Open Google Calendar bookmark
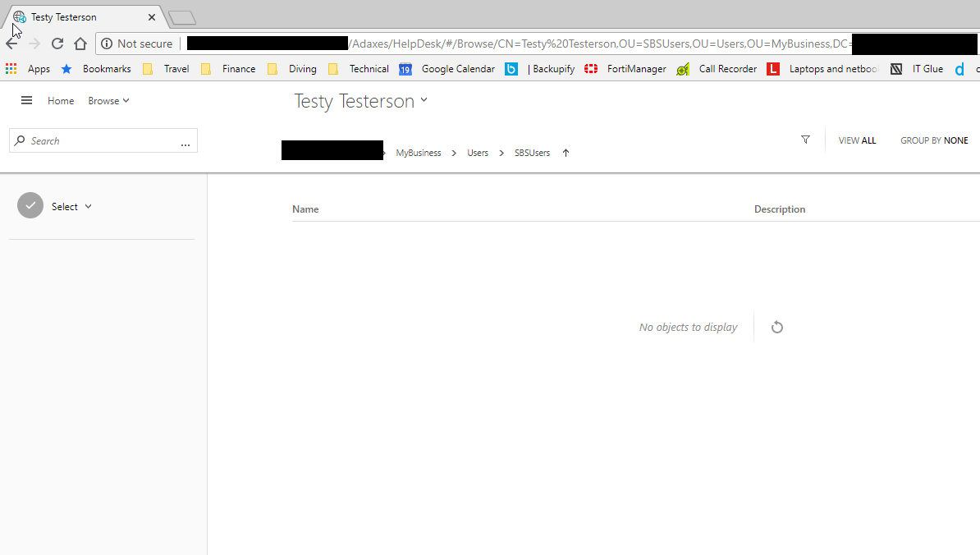 [x=446, y=69]
